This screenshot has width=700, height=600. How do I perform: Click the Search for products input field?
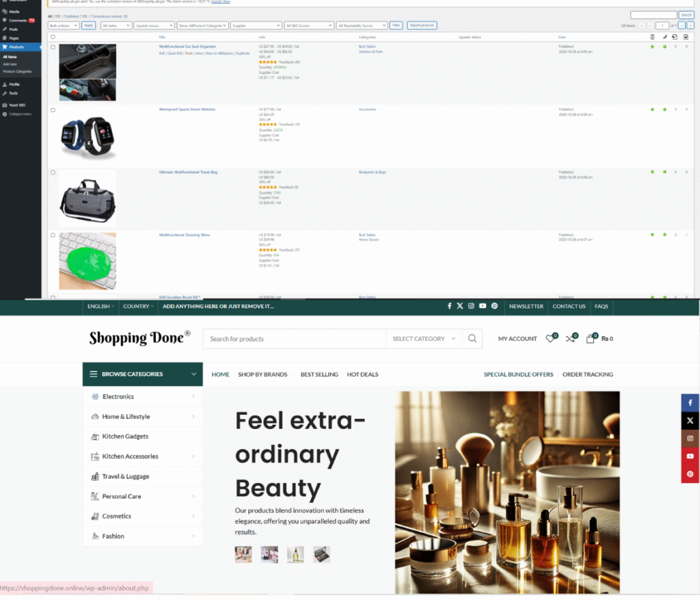[295, 339]
